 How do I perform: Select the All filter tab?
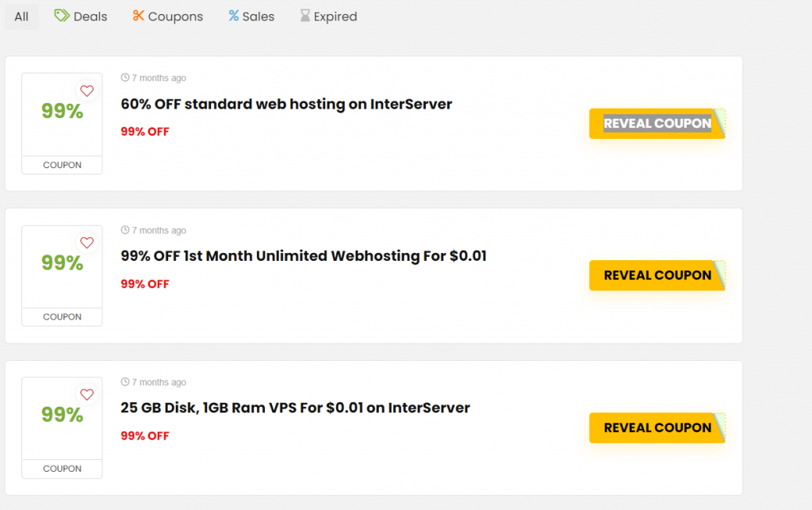click(x=21, y=17)
